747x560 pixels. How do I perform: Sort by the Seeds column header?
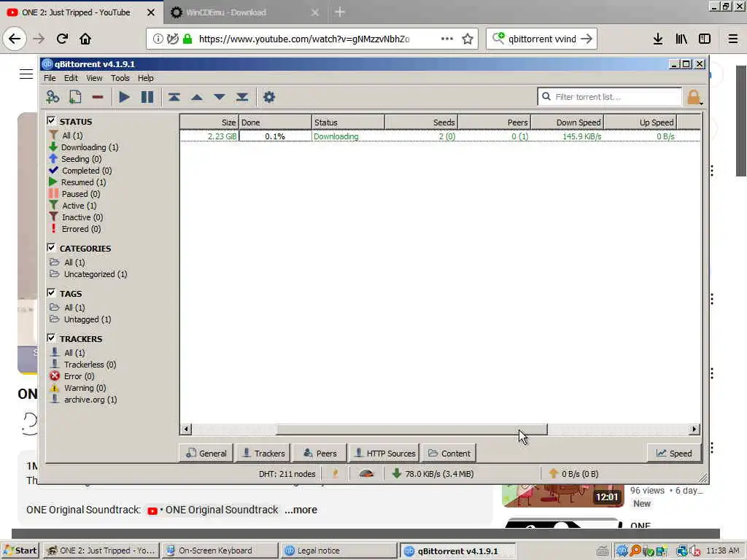421,122
